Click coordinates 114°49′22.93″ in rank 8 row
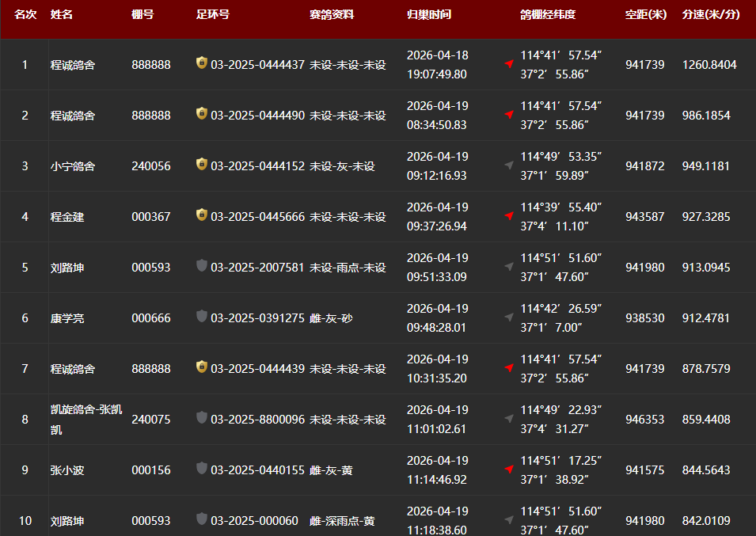 point(560,410)
